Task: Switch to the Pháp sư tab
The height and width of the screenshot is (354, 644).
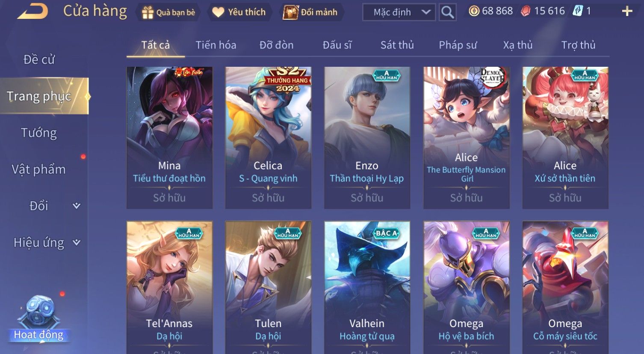Action: (x=458, y=45)
